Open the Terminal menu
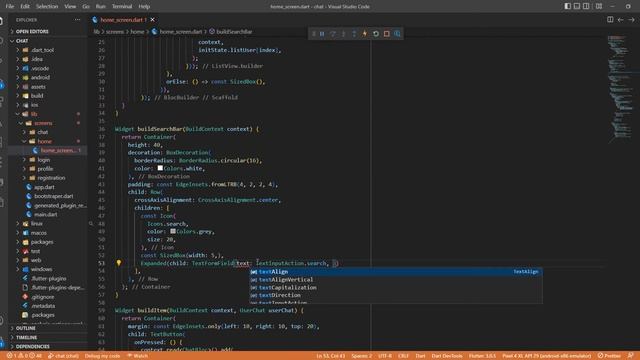Viewport: 640px width, 360px height. (x=122, y=6)
